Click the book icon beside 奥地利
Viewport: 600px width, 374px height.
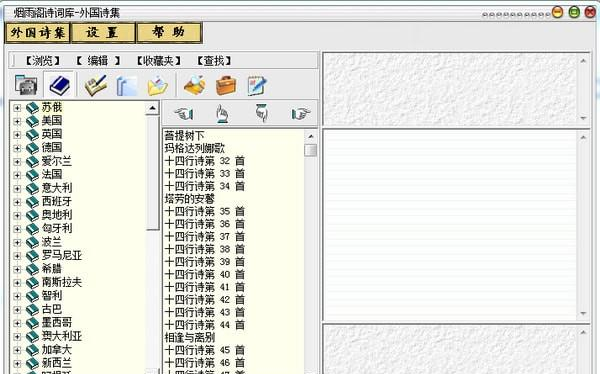pos(33,216)
